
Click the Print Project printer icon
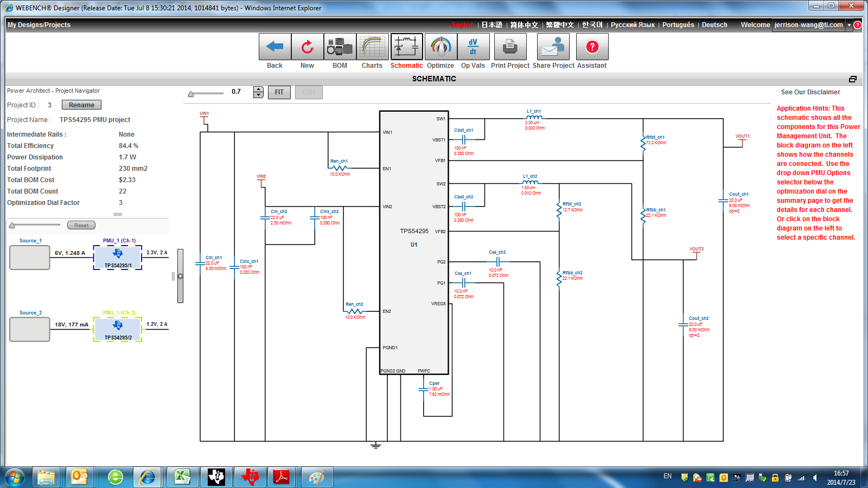click(510, 47)
